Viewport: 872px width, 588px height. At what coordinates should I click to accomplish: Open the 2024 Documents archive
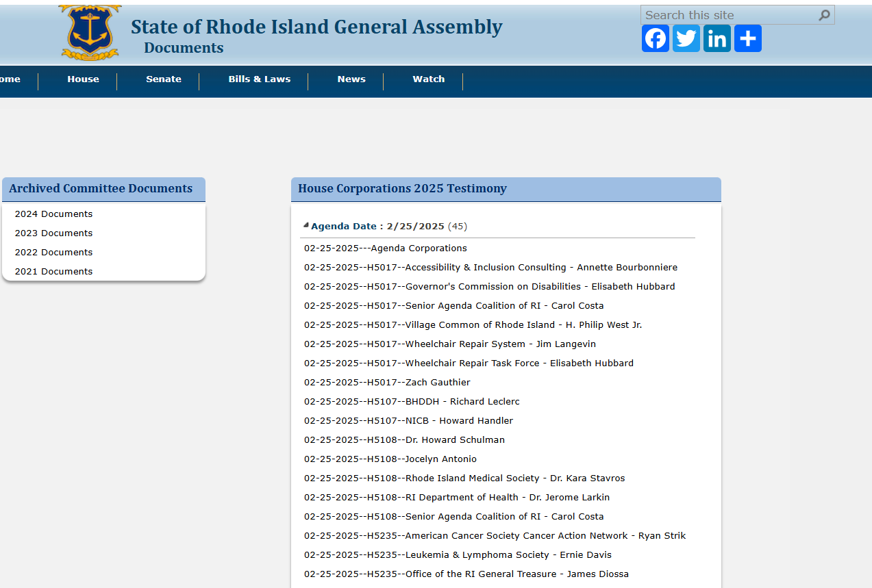click(x=53, y=214)
